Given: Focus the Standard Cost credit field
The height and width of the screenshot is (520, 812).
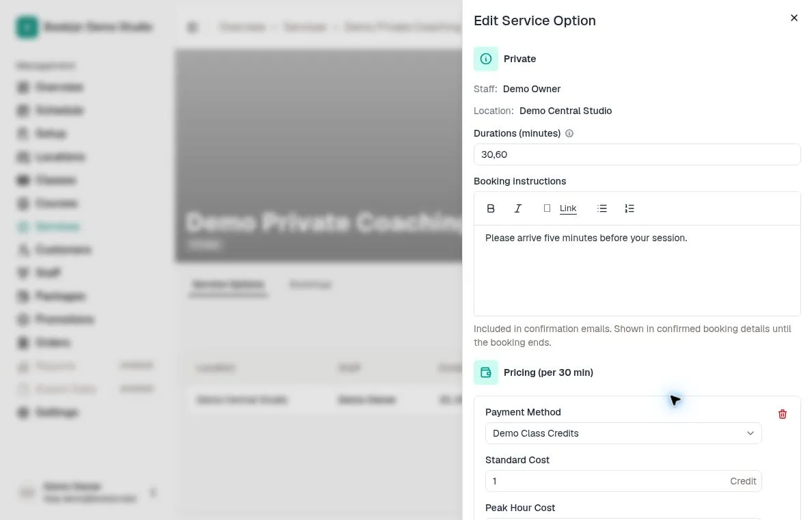Looking at the screenshot, I should [x=623, y=481].
